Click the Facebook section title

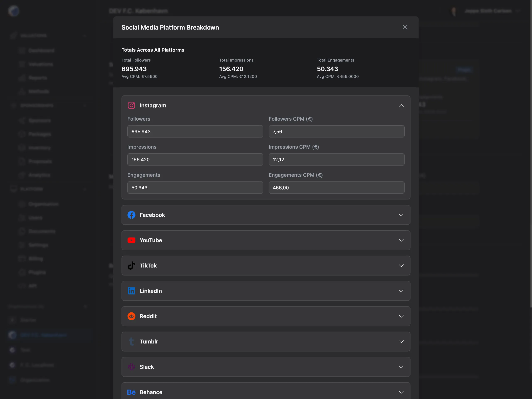point(152,215)
